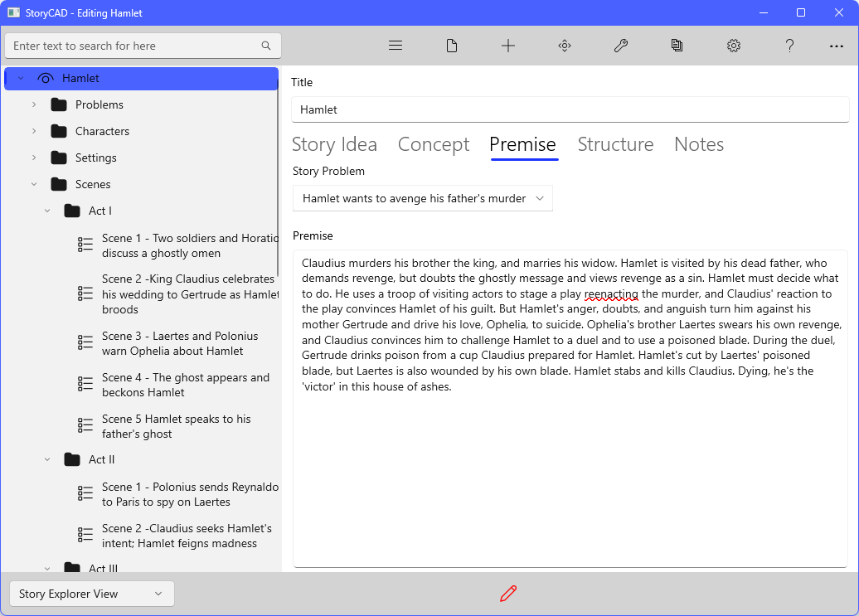Click the reports documents icon in toolbar
The image size is (859, 616).
point(677,46)
